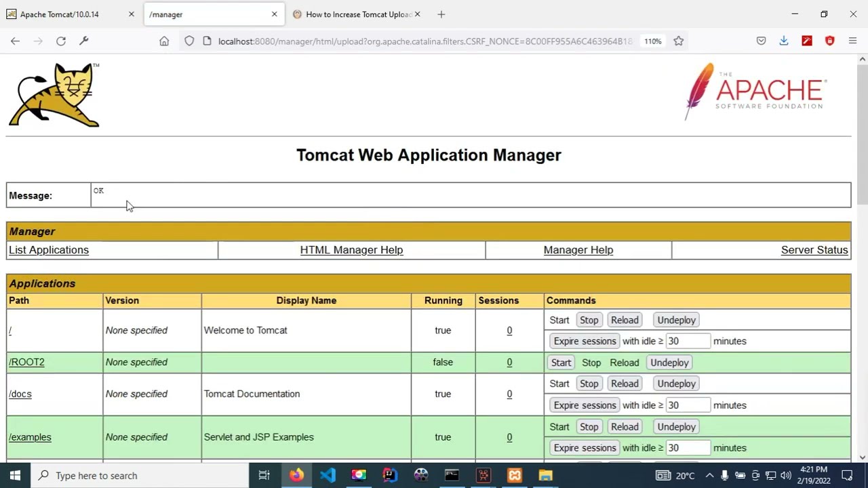Expire sessions for Servlet and JSP Examples
Image resolution: width=868 pixels, height=488 pixels.
click(x=585, y=448)
